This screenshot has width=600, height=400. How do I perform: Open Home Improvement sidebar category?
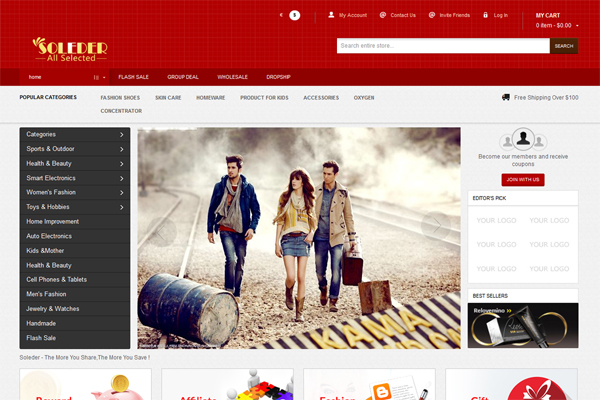pyautogui.click(x=75, y=222)
